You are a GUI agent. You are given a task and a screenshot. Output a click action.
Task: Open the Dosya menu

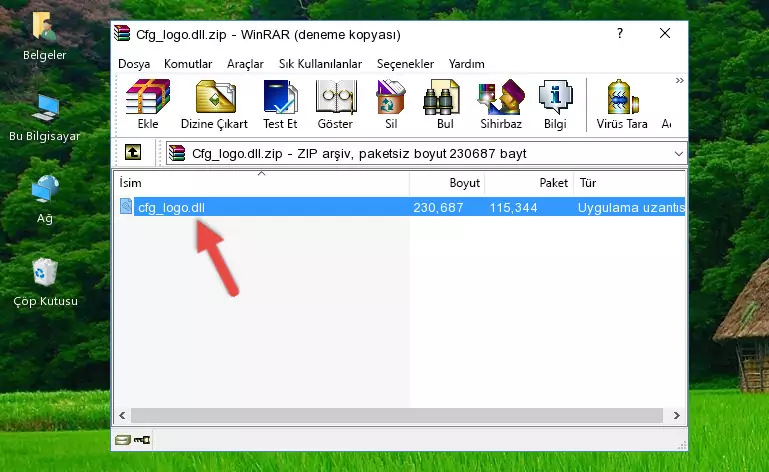(134, 64)
